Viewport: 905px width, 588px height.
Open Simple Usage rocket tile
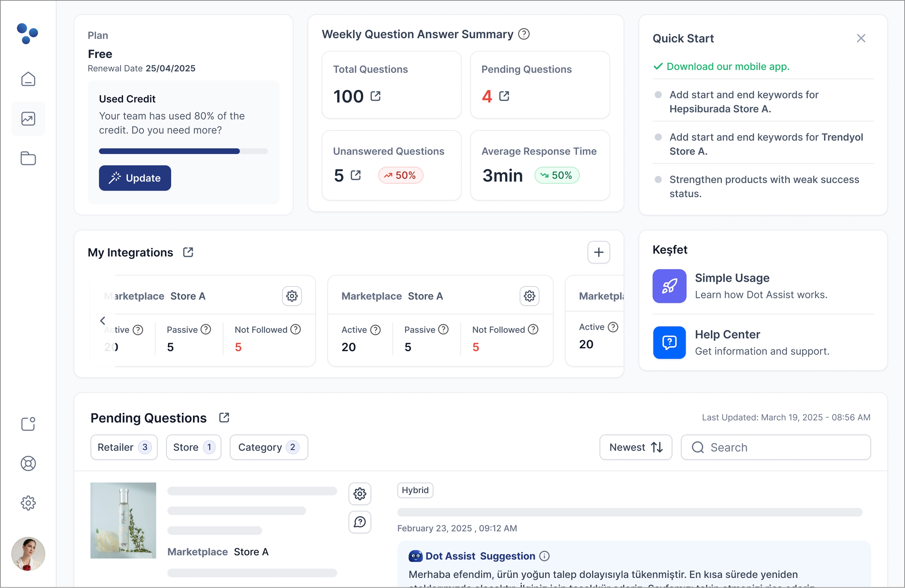[x=669, y=286]
